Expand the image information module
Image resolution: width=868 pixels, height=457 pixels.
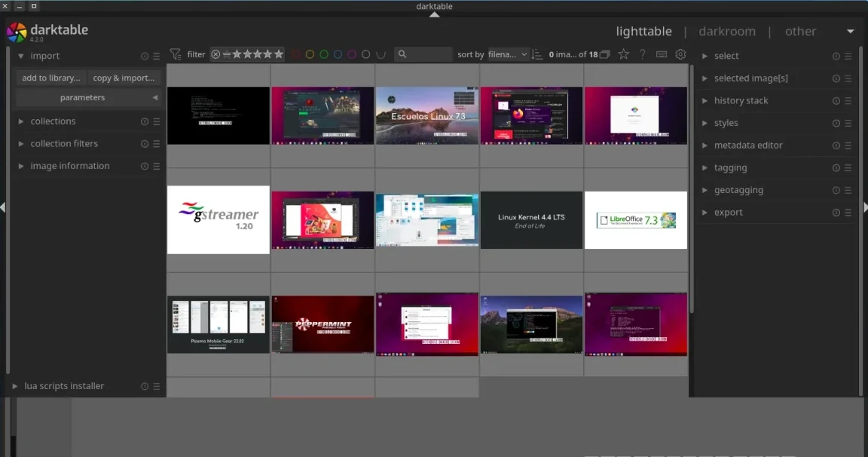coord(20,166)
